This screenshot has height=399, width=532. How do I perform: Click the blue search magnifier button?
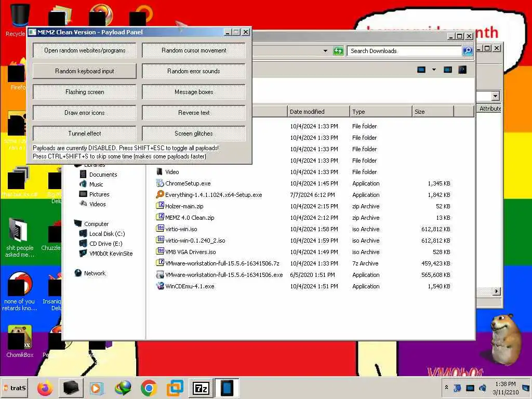point(468,51)
